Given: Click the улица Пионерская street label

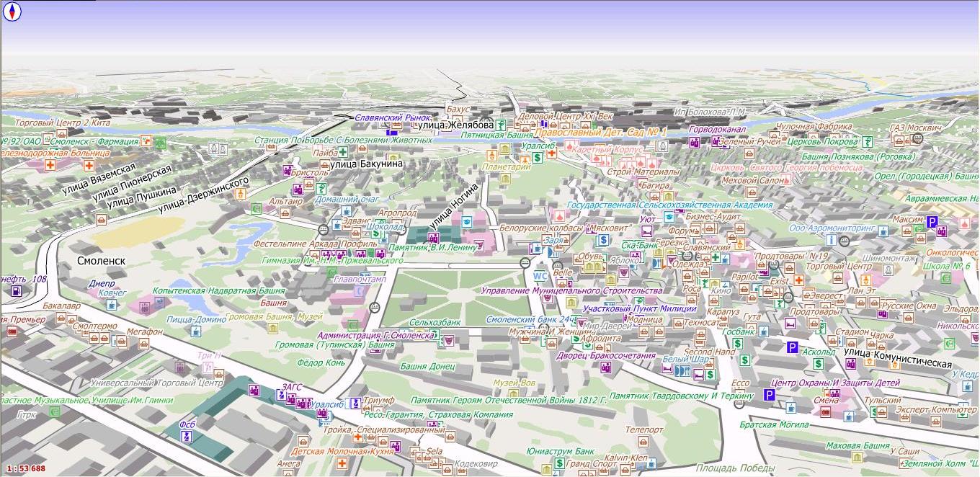Looking at the screenshot, I should (x=132, y=183).
